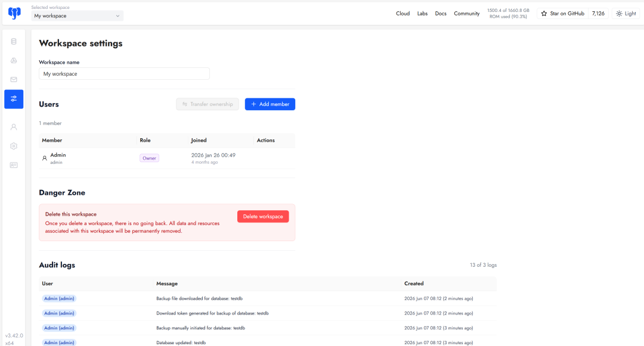Open the user profile sidebar icon

pyautogui.click(x=14, y=127)
